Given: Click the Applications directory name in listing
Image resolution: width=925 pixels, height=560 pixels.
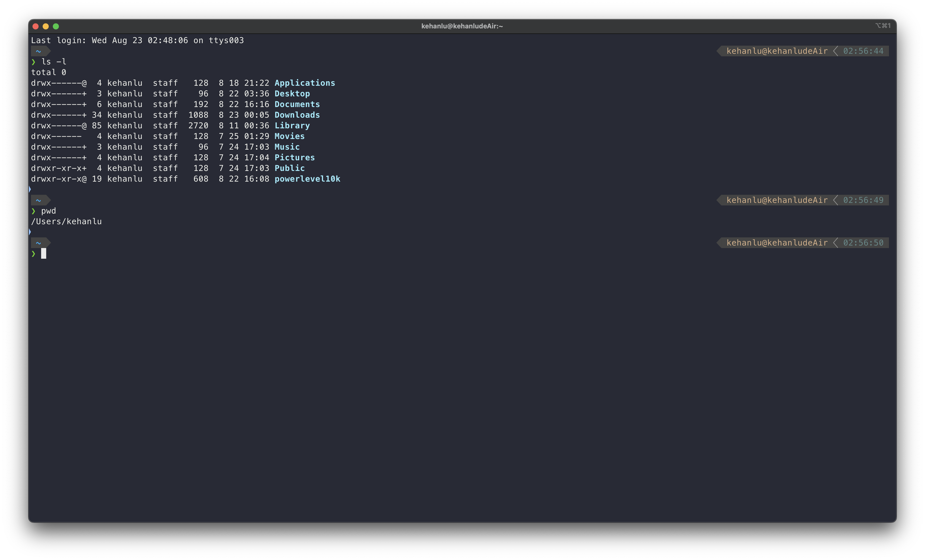Looking at the screenshot, I should coord(304,83).
